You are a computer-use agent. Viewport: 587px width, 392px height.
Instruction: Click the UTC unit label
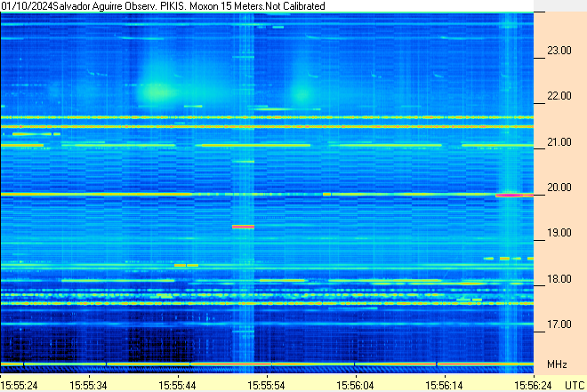click(x=575, y=385)
